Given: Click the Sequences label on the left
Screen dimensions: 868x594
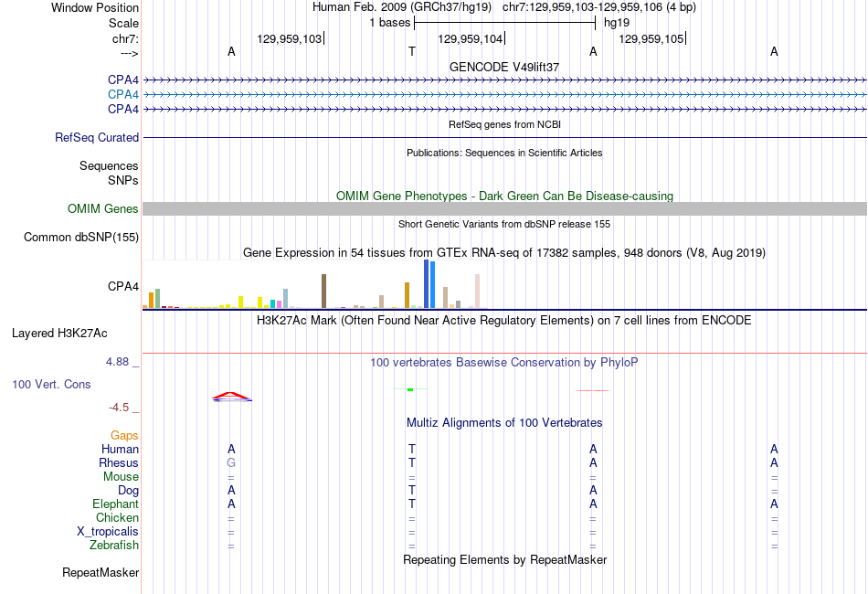Looking at the screenshot, I should 109,165.
